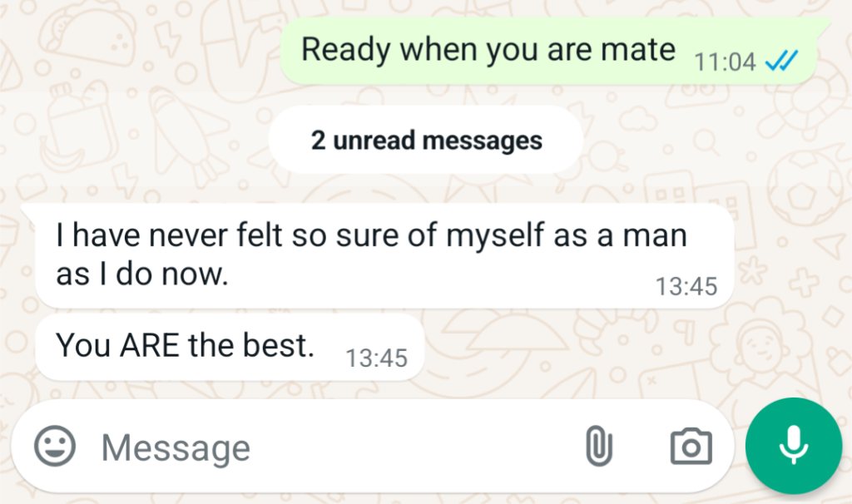Tap the '2 unread messages' divider label

point(426,140)
